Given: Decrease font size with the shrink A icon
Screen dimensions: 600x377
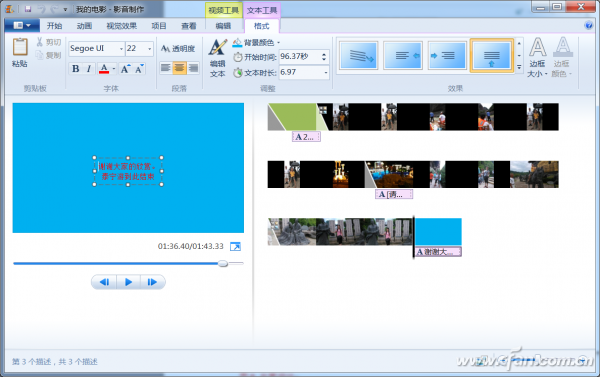Looking at the screenshot, I should pos(139,69).
